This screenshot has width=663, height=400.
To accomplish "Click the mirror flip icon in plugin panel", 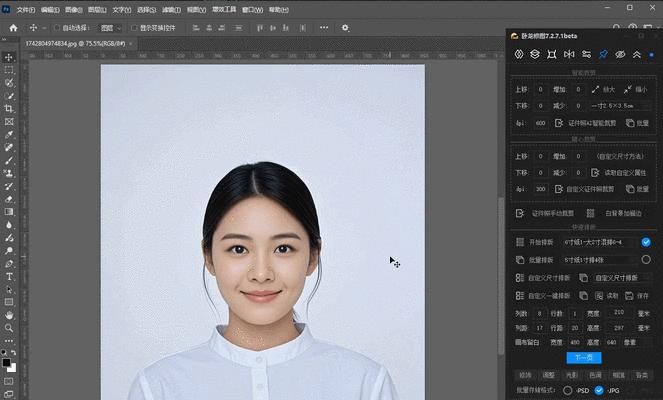I will click(569, 54).
